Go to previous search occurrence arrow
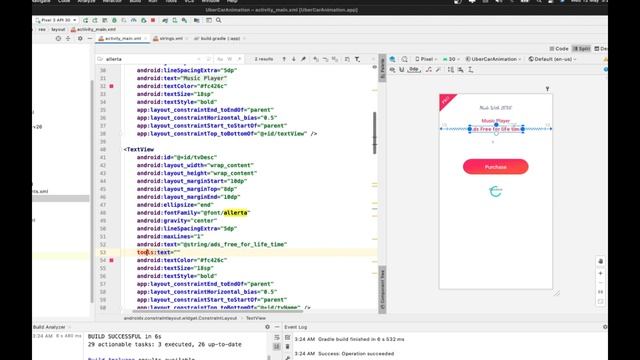The height and width of the screenshot is (360, 640). [x=284, y=59]
